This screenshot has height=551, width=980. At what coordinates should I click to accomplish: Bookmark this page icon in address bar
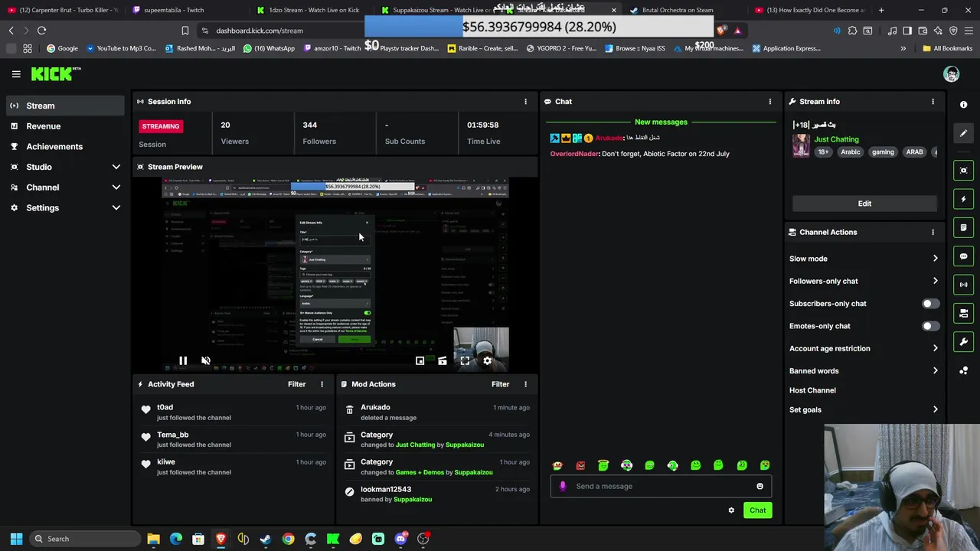click(x=185, y=31)
